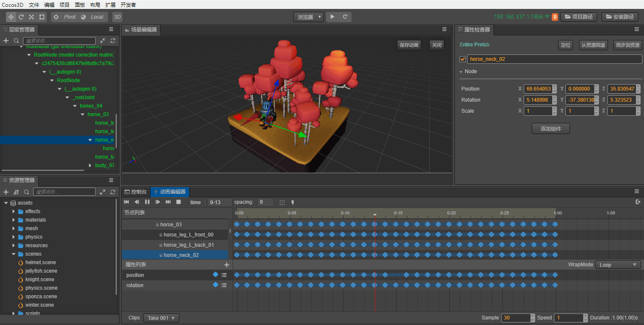Click hierarchy panel search icon
The height and width of the screenshot is (325, 644).
(16, 41)
